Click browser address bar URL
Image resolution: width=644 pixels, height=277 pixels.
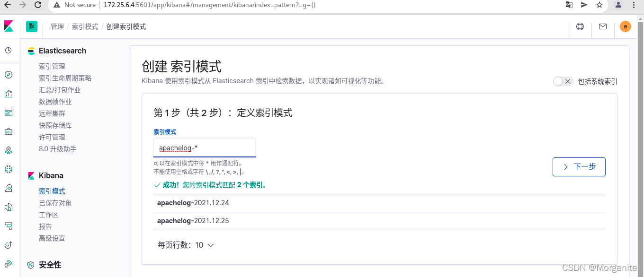point(210,5)
